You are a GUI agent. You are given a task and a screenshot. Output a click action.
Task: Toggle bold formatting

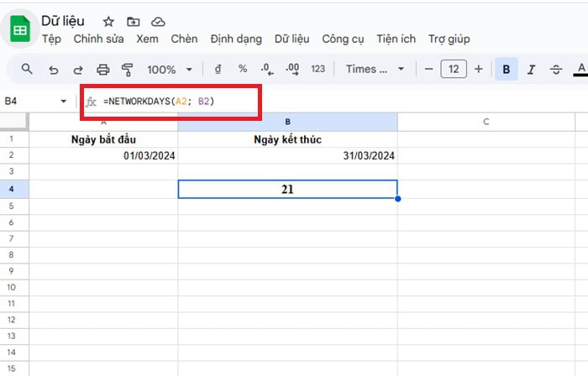506,69
